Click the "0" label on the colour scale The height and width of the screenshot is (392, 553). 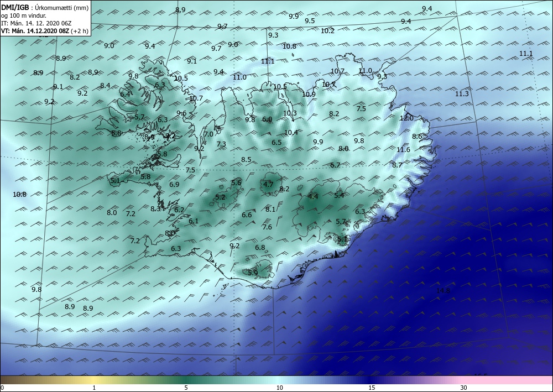2,388
